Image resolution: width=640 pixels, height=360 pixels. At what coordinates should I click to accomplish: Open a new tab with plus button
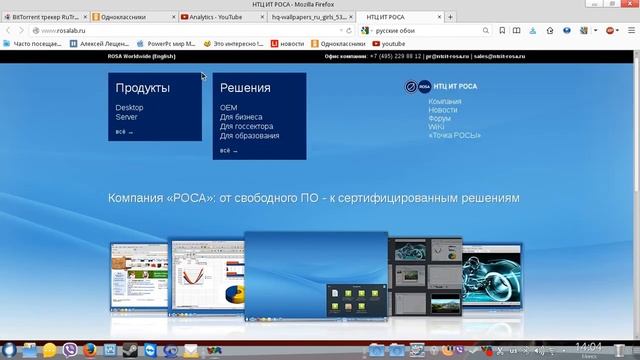(x=450, y=17)
